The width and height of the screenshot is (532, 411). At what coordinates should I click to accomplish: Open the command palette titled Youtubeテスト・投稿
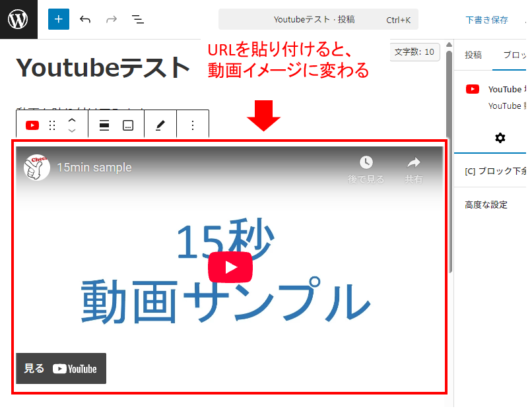point(318,19)
